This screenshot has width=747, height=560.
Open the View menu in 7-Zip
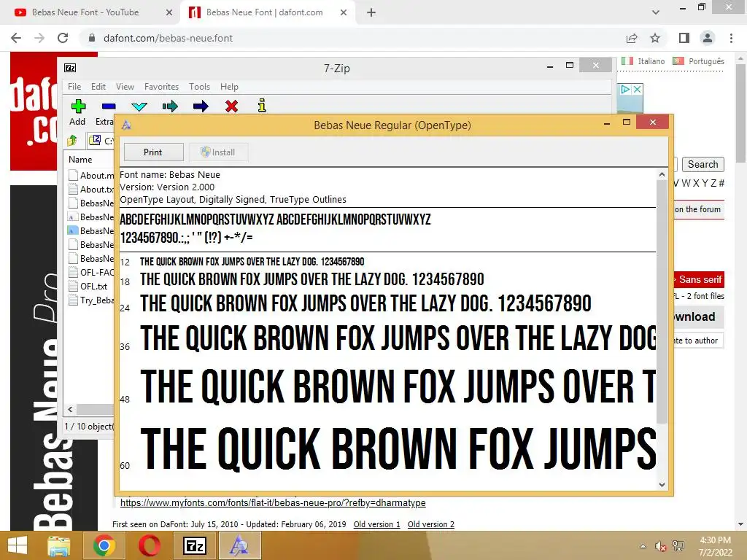(125, 87)
